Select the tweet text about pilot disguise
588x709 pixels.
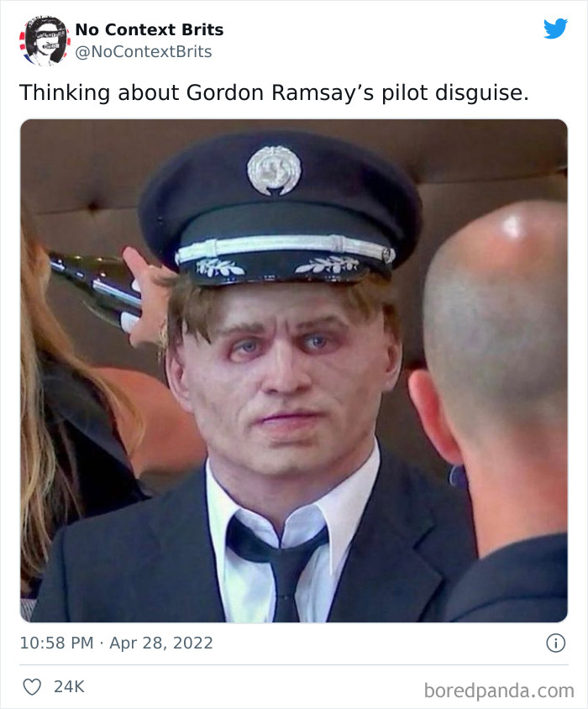(274, 92)
